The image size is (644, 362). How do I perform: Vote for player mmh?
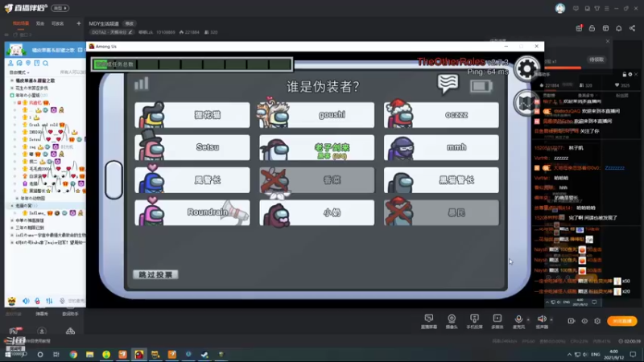tap(441, 147)
